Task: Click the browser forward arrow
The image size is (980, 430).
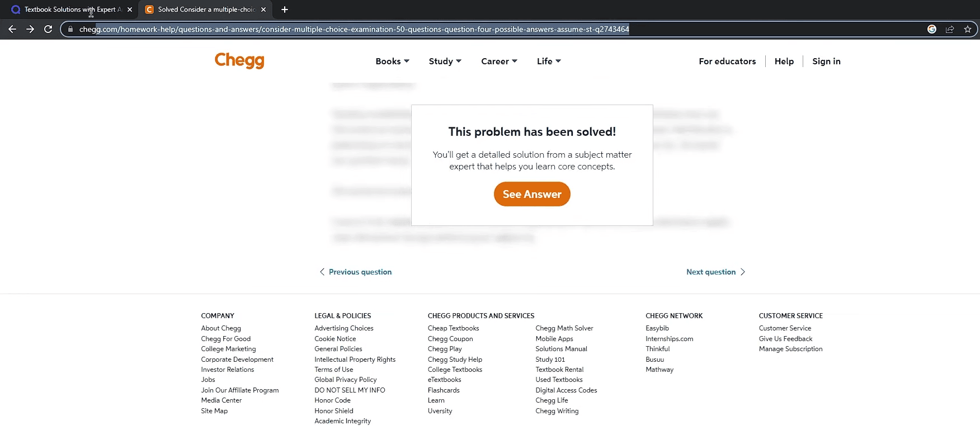Action: click(30, 29)
